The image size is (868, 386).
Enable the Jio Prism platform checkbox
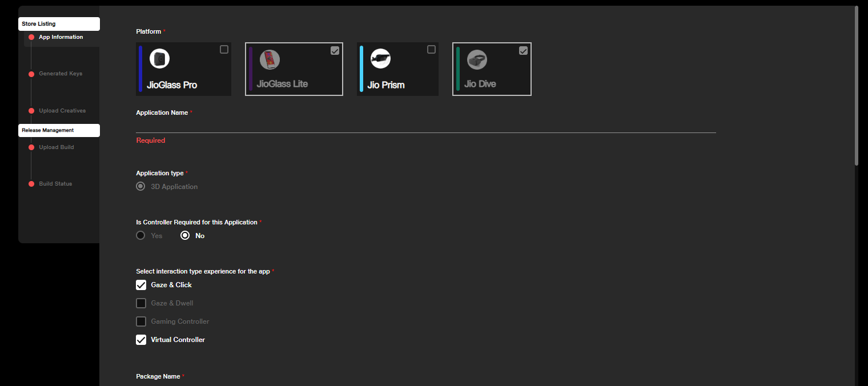pos(431,50)
